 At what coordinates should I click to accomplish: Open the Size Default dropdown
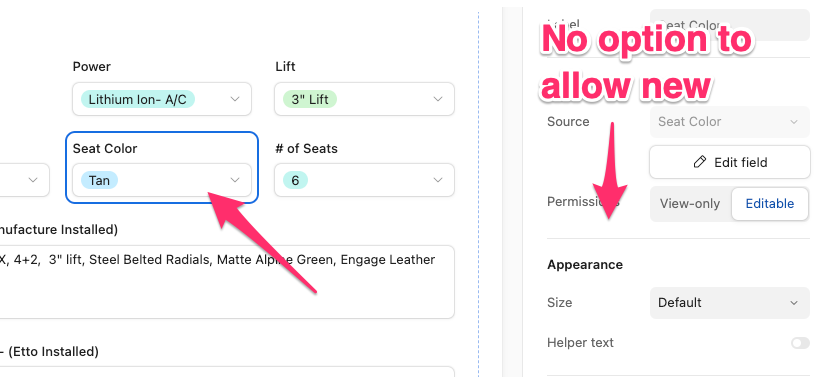tap(729, 303)
